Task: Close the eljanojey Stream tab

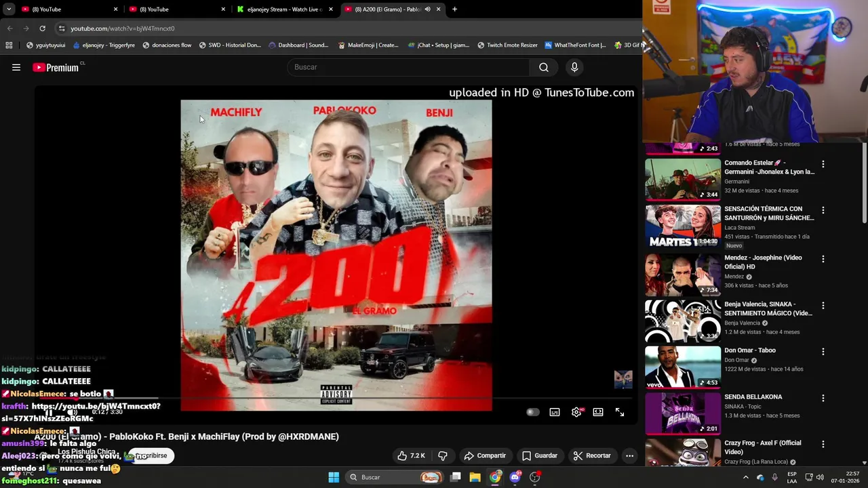Action: (x=331, y=9)
